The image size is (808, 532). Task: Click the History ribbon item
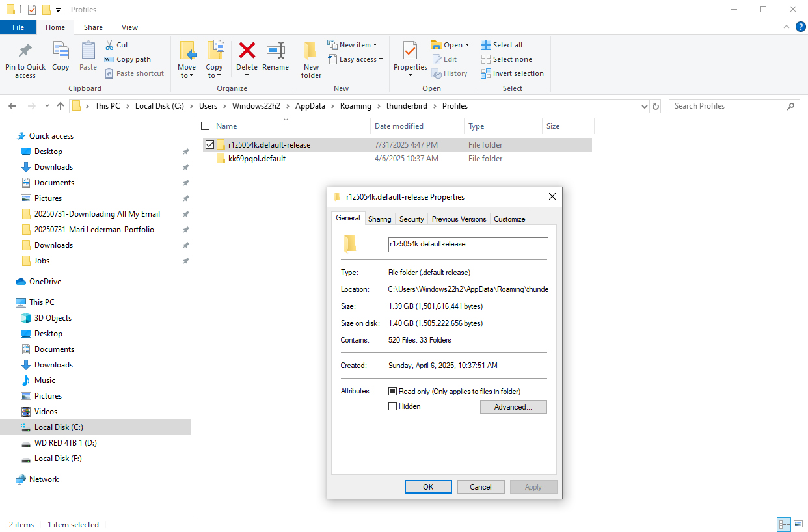pos(450,73)
